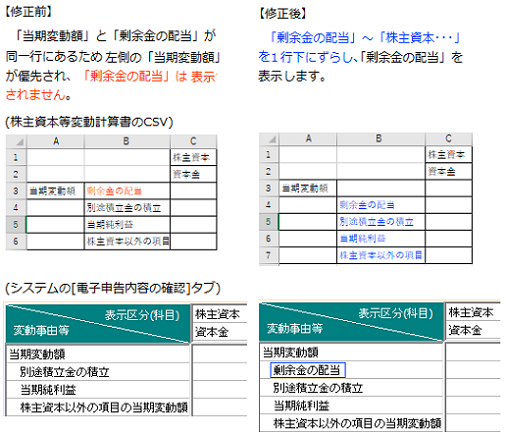
Task: Click the (システムの[電子申告内容の確認]タブ) caption
Action: 113,288
